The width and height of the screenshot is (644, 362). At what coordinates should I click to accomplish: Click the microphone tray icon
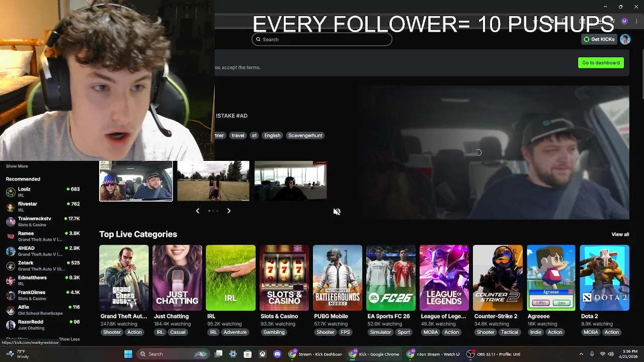[592, 354]
